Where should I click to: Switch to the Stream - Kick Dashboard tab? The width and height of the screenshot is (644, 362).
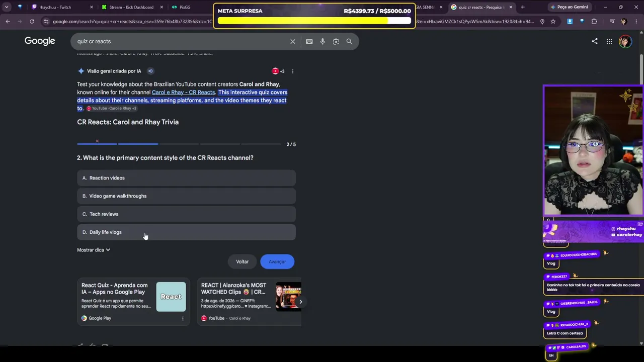[x=131, y=7]
